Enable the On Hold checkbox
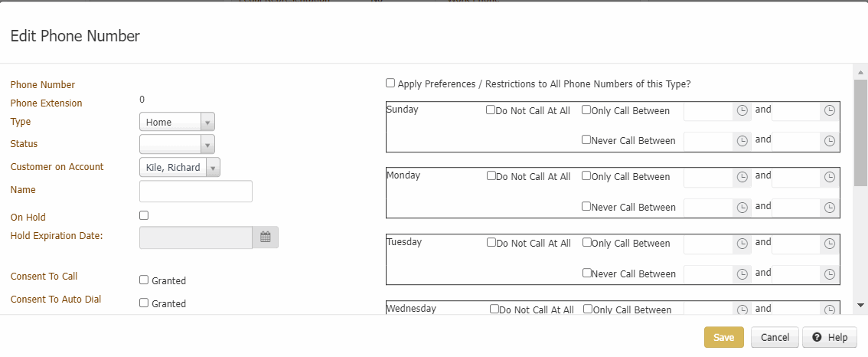868x357 pixels. click(144, 216)
